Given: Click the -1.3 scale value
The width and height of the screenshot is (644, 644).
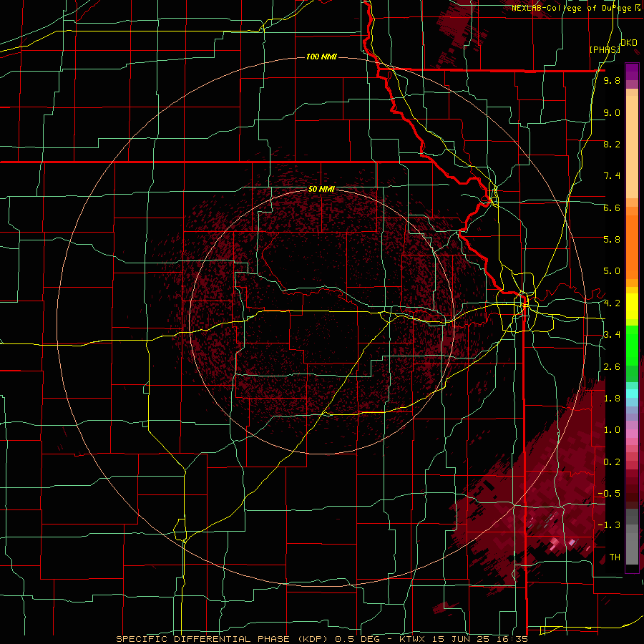Looking at the screenshot, I should 610,525.
